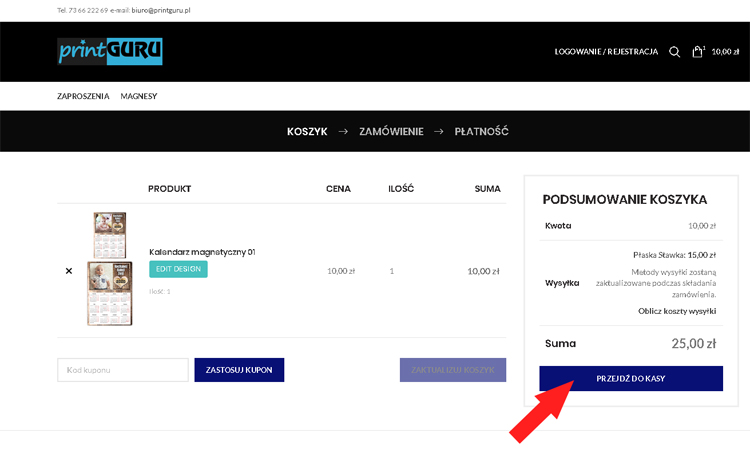
Task: Select the ZAMÓWIENIE step
Action: pos(391,131)
